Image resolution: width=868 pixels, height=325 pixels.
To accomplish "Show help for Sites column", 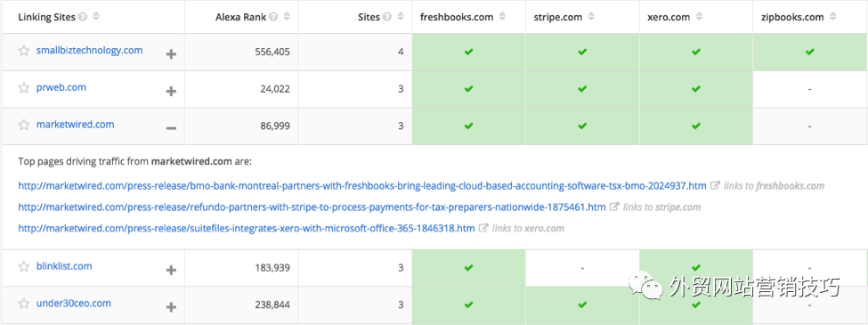I will tap(386, 17).
